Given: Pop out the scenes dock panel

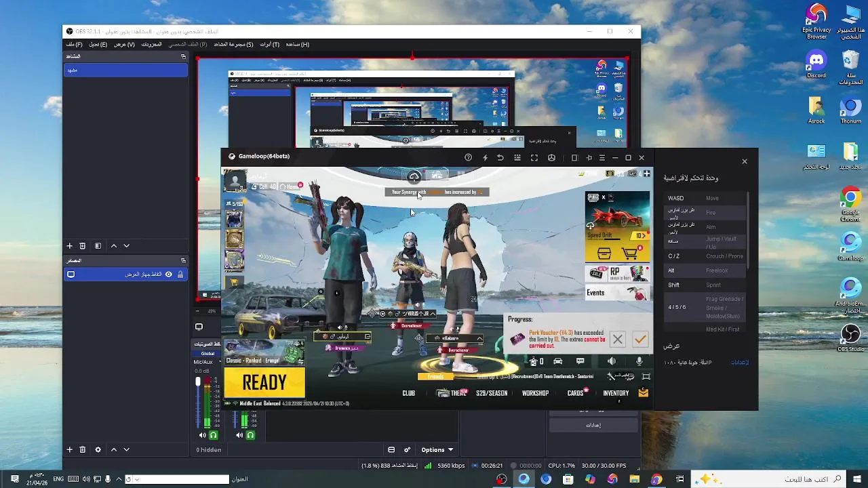Looking at the screenshot, I should click(x=183, y=56).
